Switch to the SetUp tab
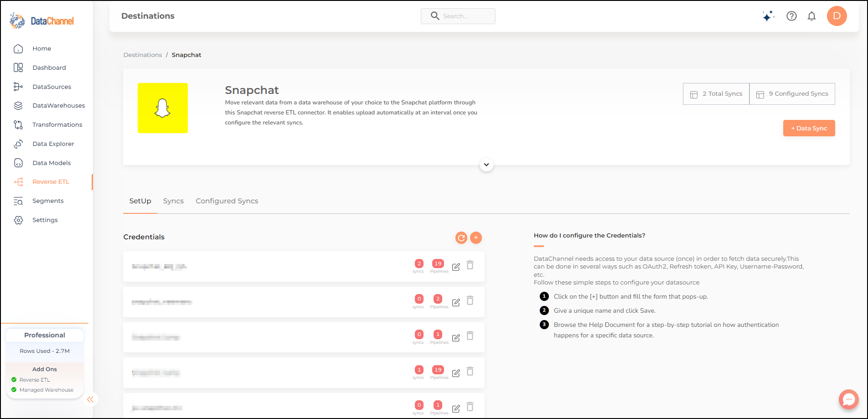This screenshot has width=868, height=419. (140, 201)
